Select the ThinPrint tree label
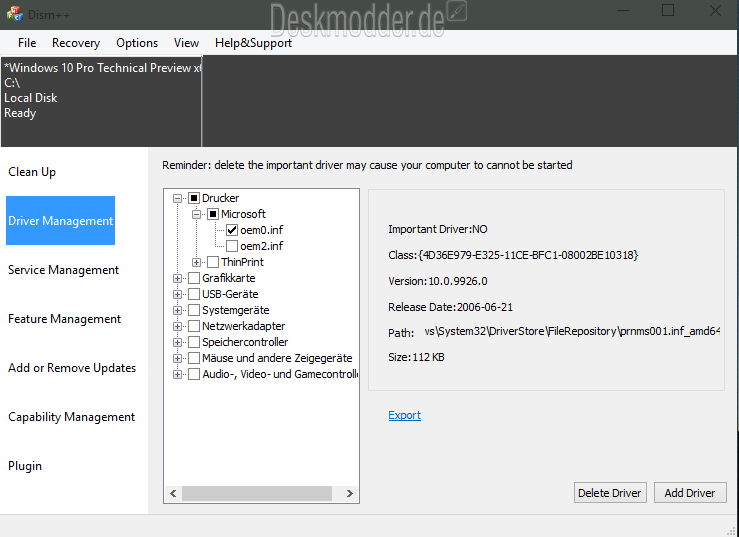 (242, 262)
